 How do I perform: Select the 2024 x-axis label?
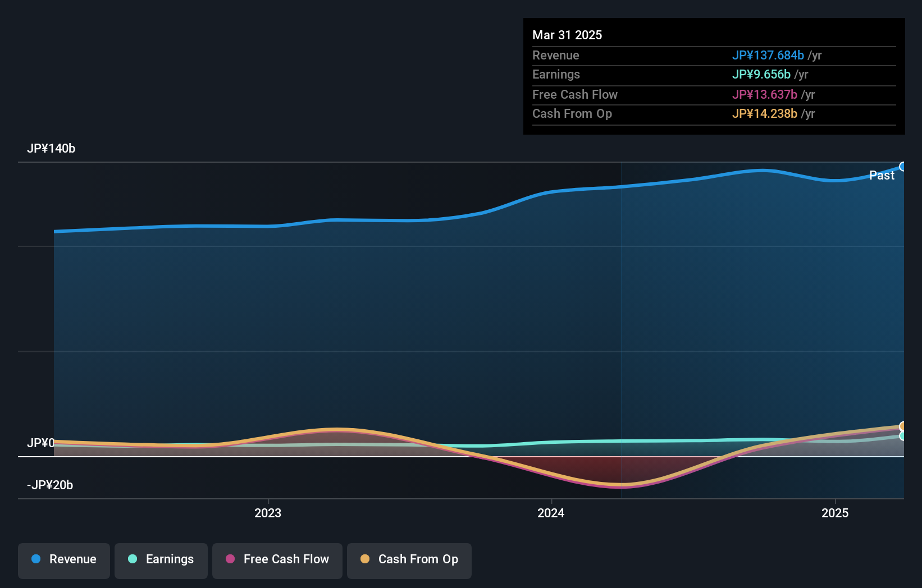551,513
